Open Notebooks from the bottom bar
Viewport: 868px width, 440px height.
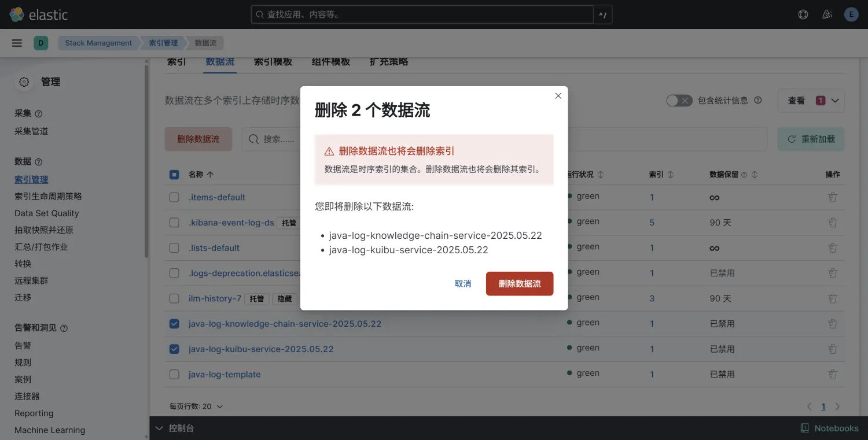point(829,428)
